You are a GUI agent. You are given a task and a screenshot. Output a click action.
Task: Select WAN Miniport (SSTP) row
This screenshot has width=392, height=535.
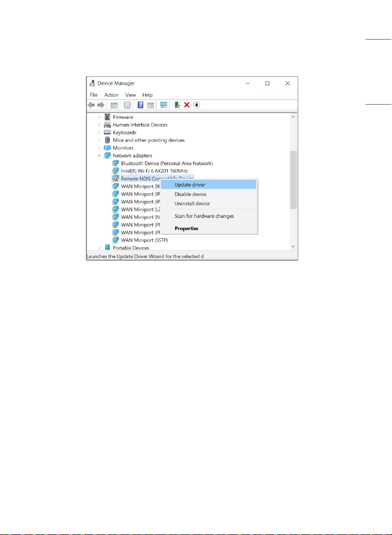click(x=144, y=240)
